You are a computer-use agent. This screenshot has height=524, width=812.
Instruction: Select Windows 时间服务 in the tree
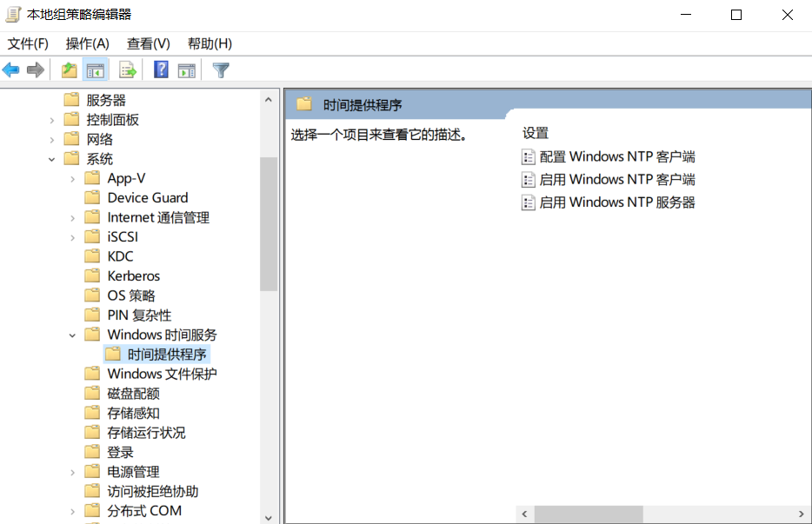pos(162,335)
